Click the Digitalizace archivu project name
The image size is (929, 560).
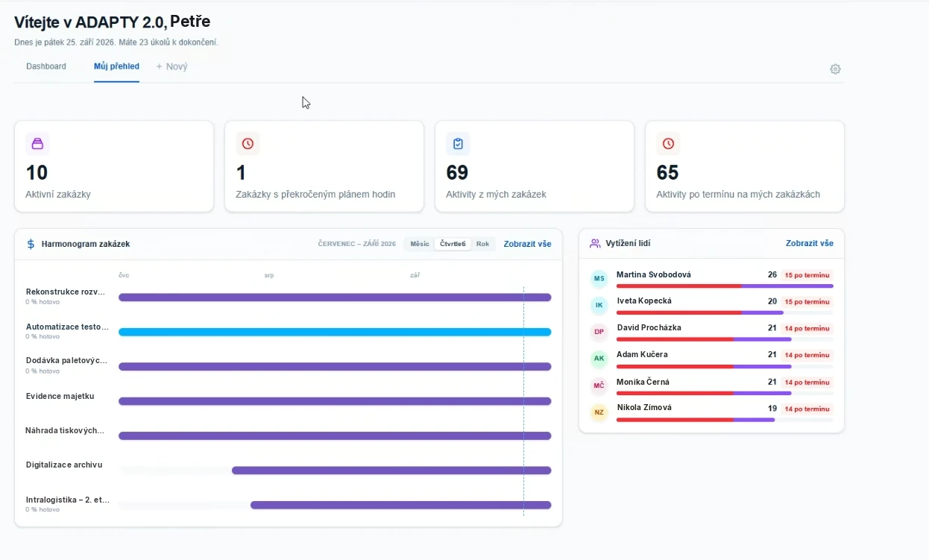point(64,465)
